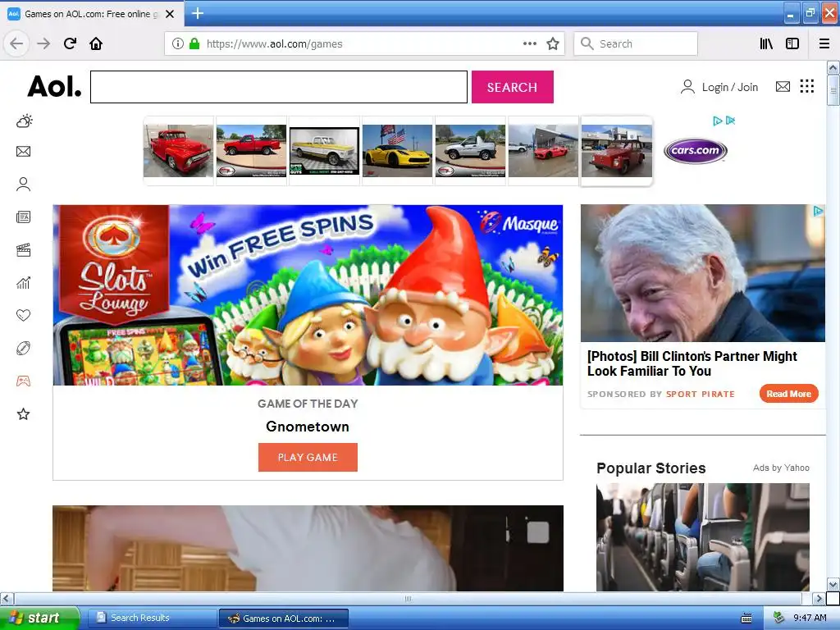Close the Games on AOL.com tab

click(x=170, y=14)
